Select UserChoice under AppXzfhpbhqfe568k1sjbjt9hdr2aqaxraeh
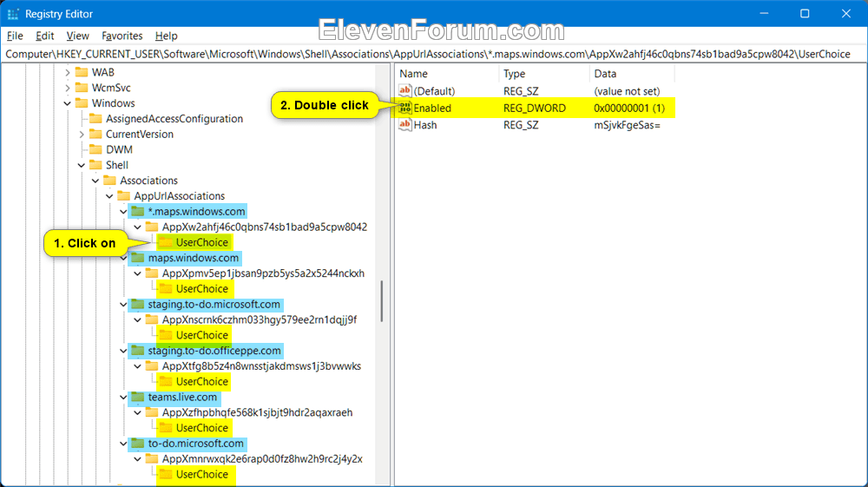Image resolution: width=868 pixels, height=487 pixels. pos(201,428)
